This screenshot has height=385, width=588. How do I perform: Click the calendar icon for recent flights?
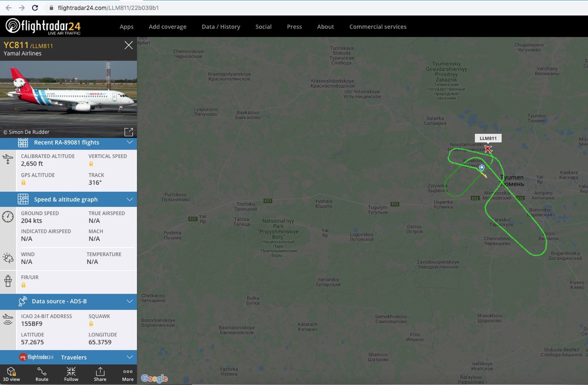(23, 143)
